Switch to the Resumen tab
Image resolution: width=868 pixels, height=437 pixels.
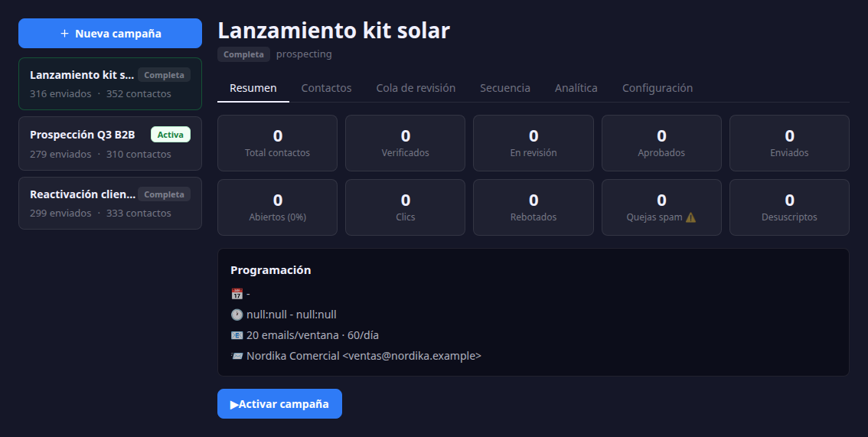click(253, 88)
